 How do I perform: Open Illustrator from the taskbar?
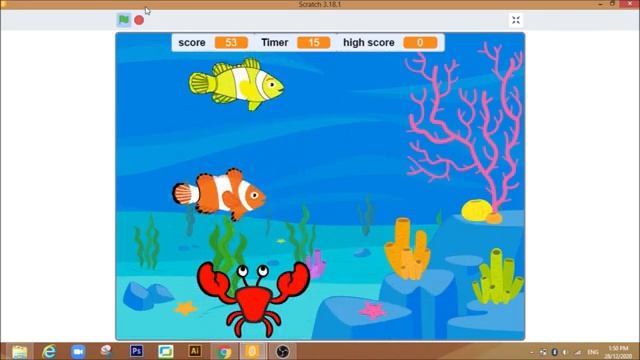click(195, 351)
